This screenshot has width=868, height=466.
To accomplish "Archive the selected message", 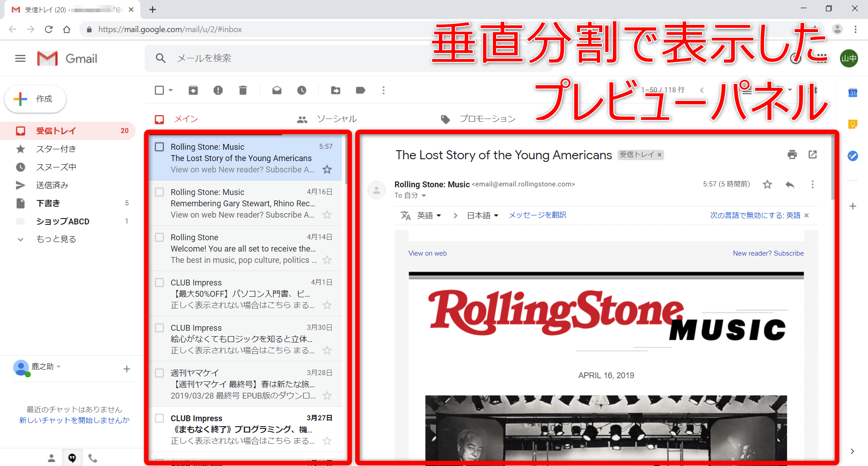I will [193, 90].
